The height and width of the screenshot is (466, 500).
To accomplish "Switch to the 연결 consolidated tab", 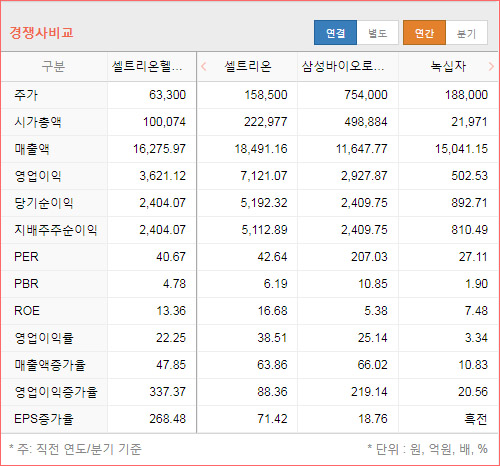I will point(335,33).
